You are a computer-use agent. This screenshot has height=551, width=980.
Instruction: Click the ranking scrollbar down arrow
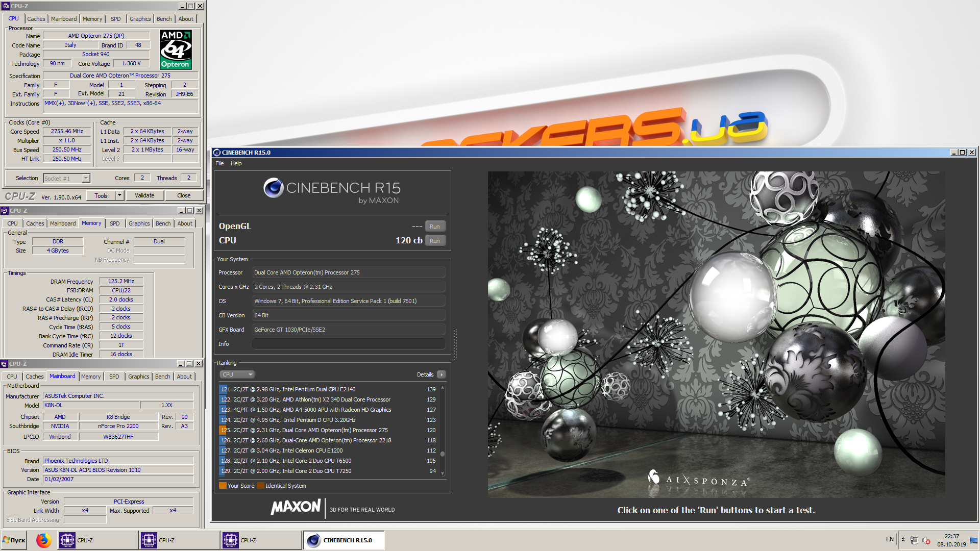443,474
